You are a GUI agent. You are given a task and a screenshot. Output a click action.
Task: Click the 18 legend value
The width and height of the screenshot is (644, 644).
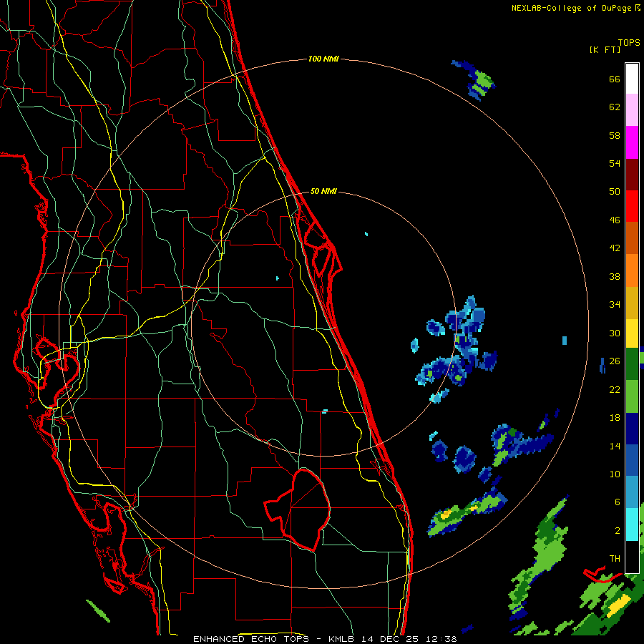(x=615, y=418)
